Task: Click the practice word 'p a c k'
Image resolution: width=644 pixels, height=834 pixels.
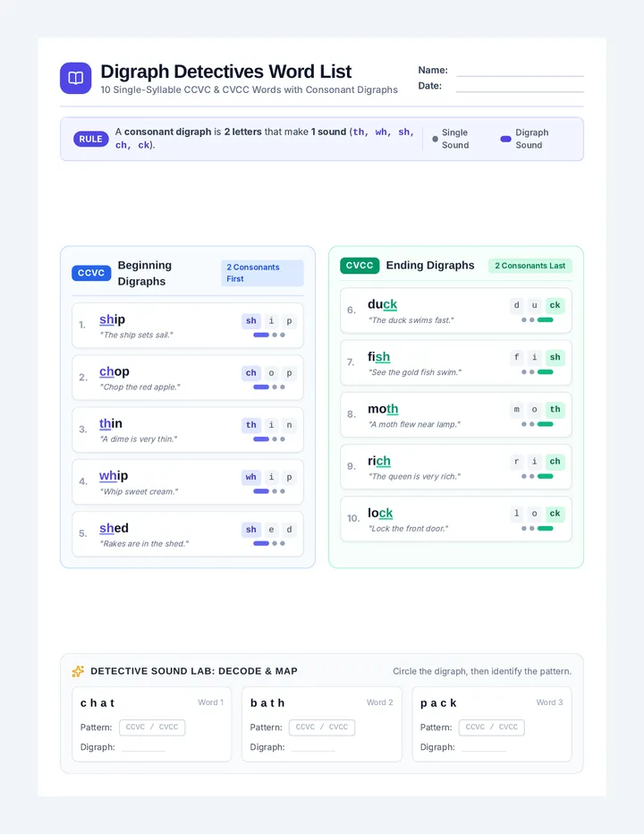Action: (439, 703)
